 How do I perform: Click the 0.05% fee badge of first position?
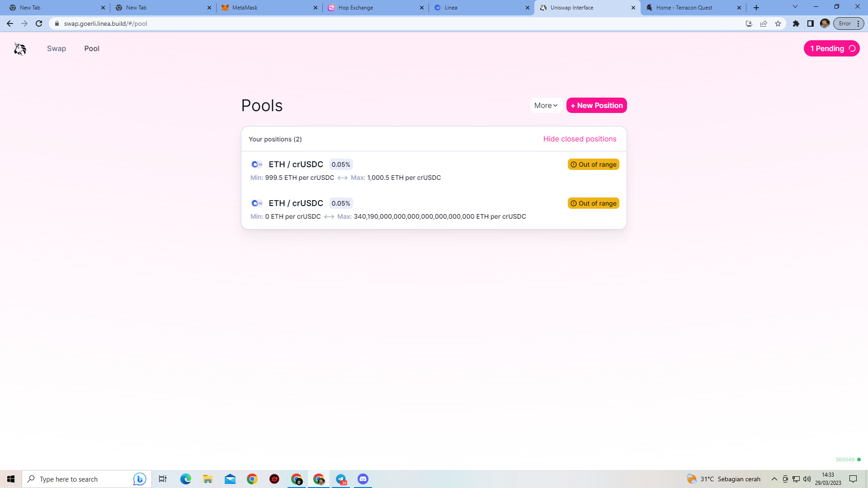point(341,164)
